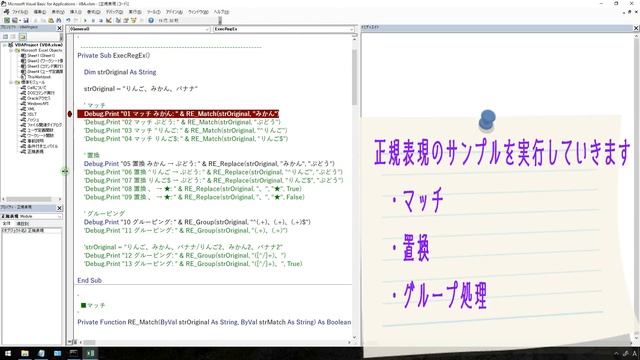This screenshot has height=360, width=640.
Task: Click the Excel icon on the taskbar
Action: click(90, 353)
